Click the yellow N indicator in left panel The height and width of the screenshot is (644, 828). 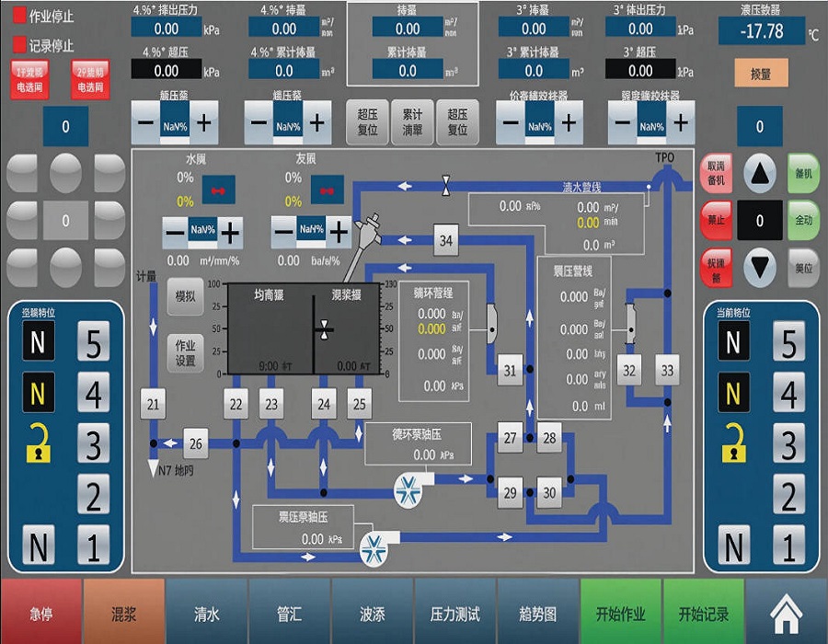pyautogui.click(x=38, y=393)
